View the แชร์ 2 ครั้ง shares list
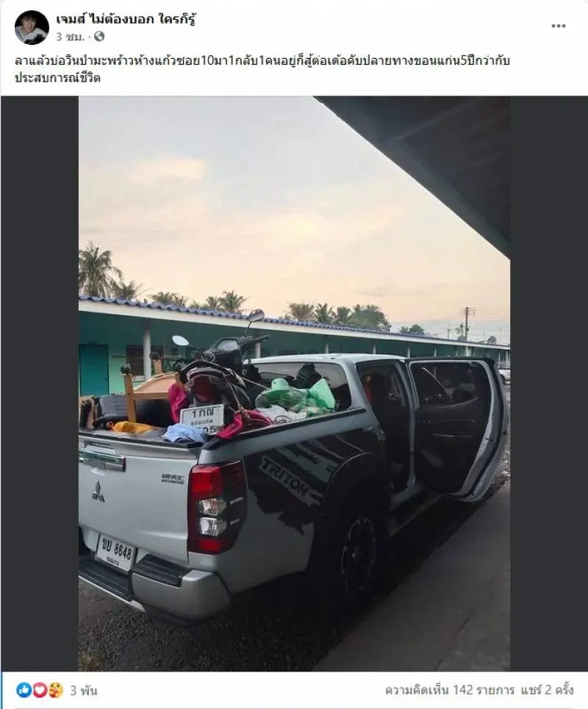 (548, 690)
